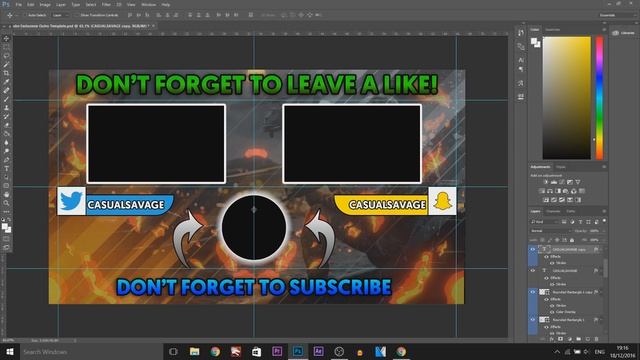Select the Rectangle shape tool
The width and height of the screenshot is (640, 360).
pyautogui.click(x=6, y=186)
